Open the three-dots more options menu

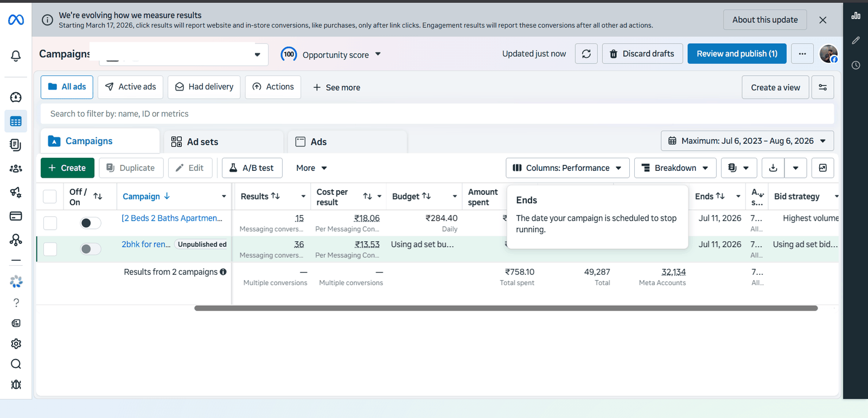tap(802, 54)
